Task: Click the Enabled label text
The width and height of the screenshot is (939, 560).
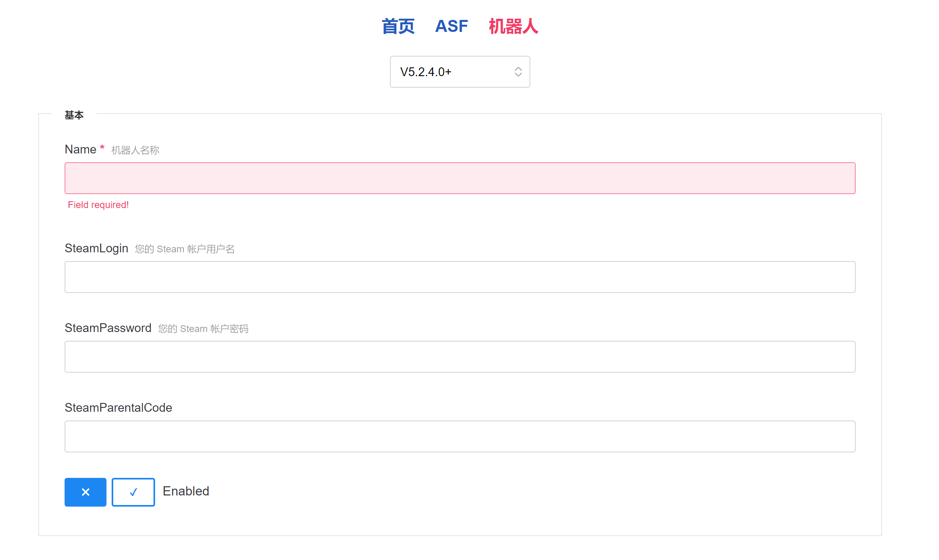Action: 186,491
